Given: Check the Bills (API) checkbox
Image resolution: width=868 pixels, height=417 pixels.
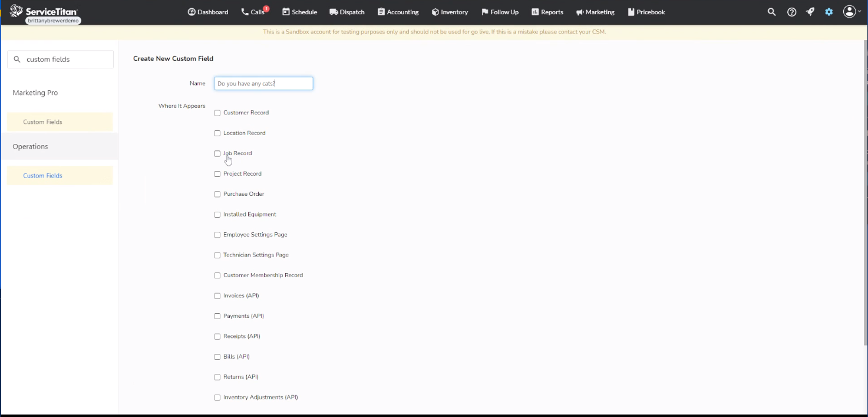Looking at the screenshot, I should 217,357.
